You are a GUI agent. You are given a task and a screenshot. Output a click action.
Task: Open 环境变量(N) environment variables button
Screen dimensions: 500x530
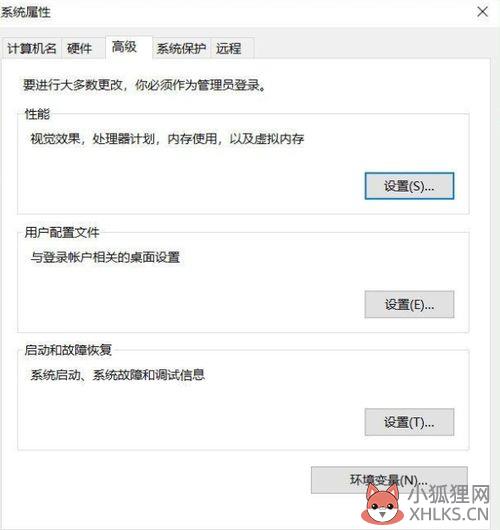[389, 480]
